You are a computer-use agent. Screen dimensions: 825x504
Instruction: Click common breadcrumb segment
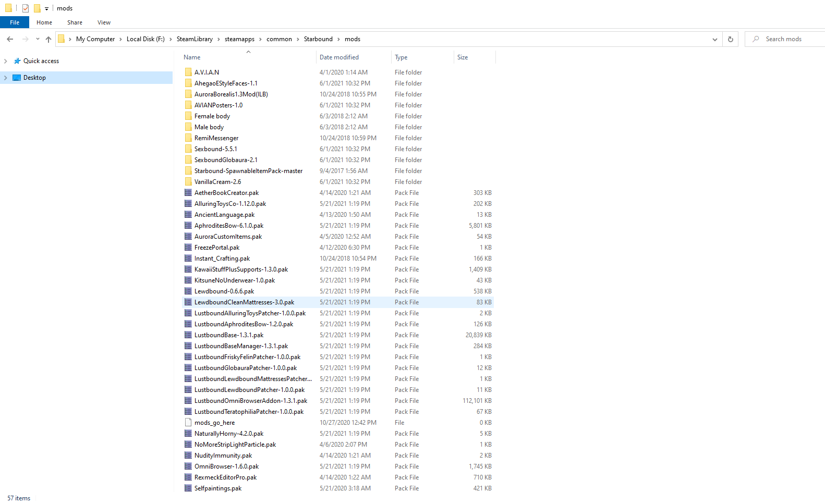pyautogui.click(x=279, y=39)
